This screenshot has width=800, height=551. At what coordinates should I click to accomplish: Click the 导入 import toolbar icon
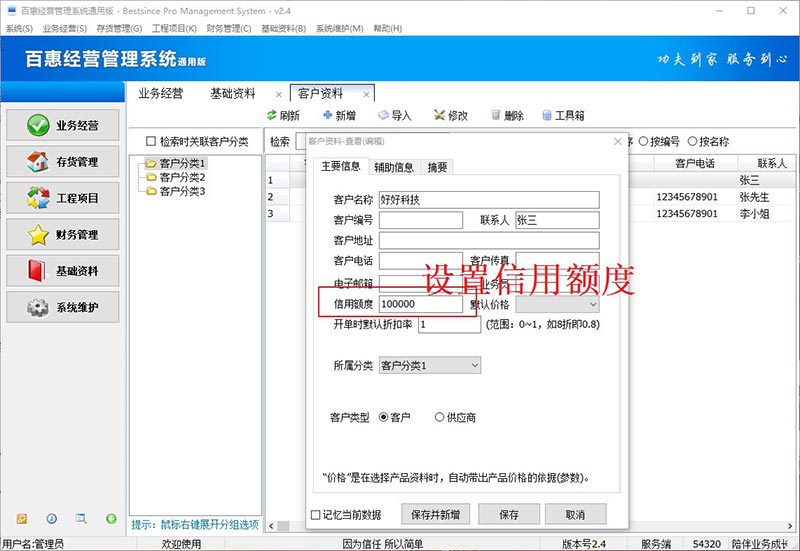tap(383, 115)
